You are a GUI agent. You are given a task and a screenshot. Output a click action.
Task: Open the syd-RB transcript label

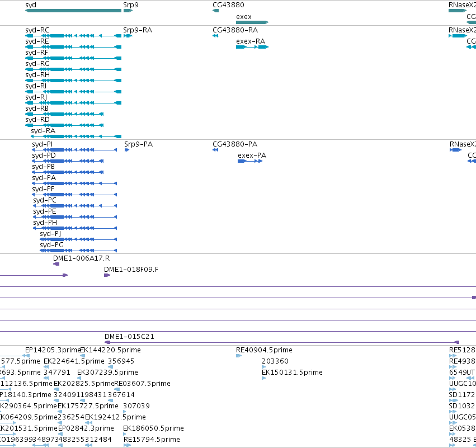coord(37,109)
